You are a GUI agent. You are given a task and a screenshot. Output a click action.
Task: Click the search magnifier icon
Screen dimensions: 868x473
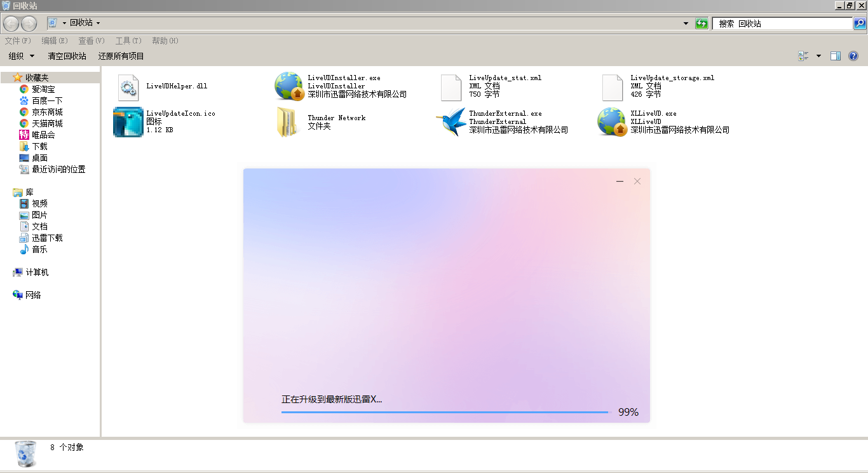(x=859, y=24)
